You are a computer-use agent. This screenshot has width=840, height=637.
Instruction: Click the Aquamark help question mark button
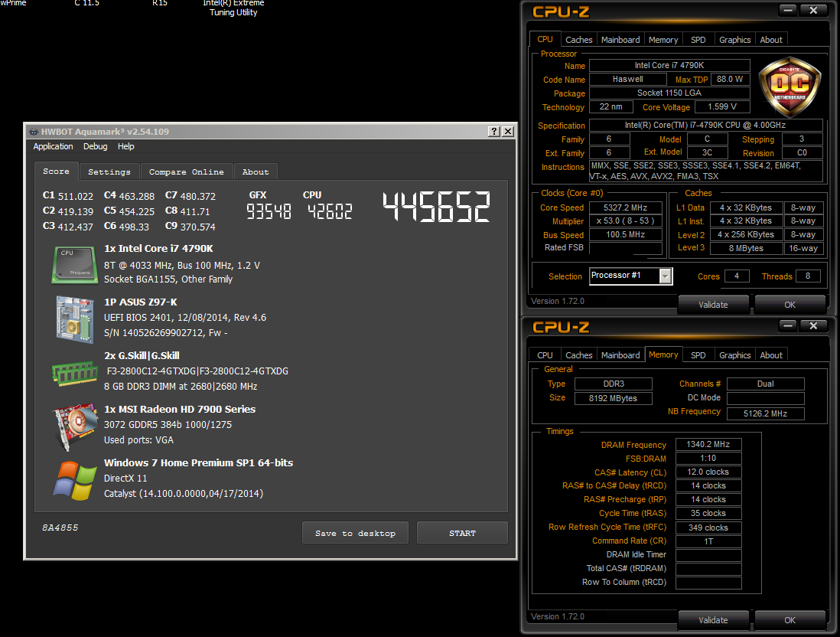[494, 132]
